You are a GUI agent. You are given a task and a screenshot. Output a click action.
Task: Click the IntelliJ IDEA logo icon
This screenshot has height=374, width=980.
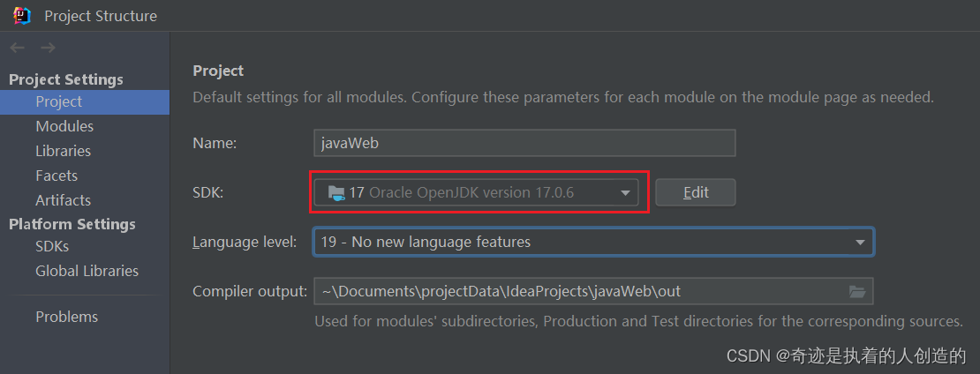[x=22, y=16]
